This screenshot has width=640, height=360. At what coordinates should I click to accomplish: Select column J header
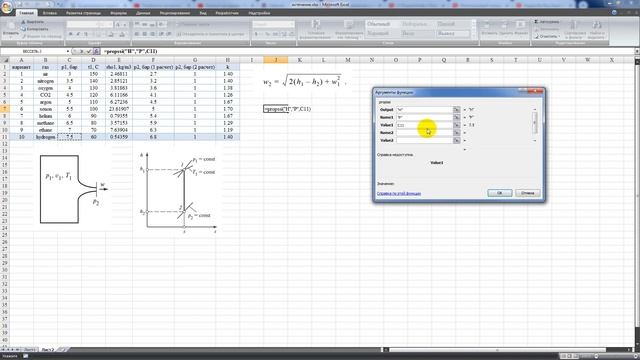coord(276,60)
